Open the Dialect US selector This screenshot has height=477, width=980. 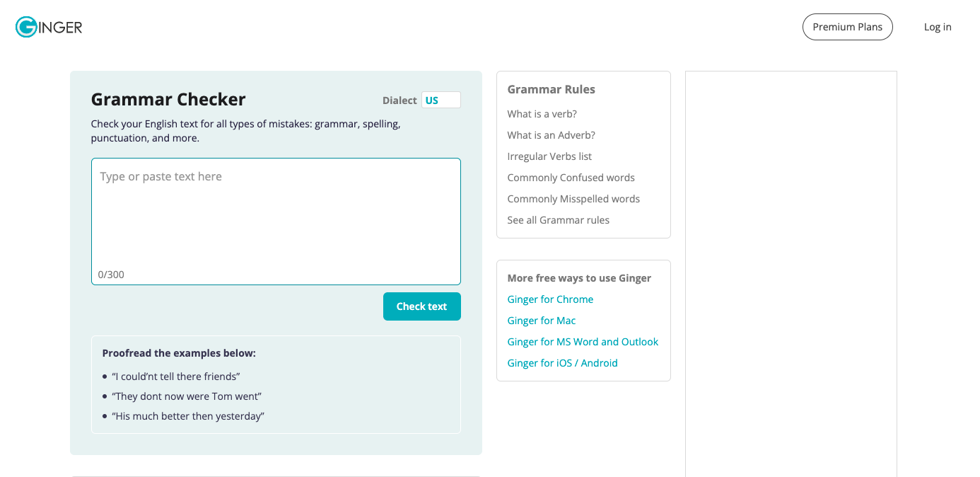pyautogui.click(x=441, y=100)
